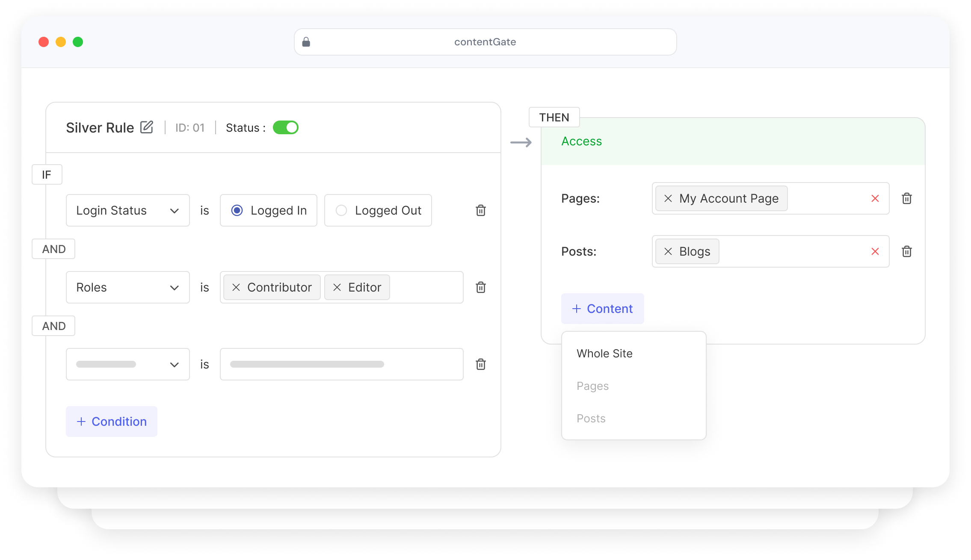Toggle the rule Status switch off
The width and height of the screenshot is (971, 560).
click(286, 127)
